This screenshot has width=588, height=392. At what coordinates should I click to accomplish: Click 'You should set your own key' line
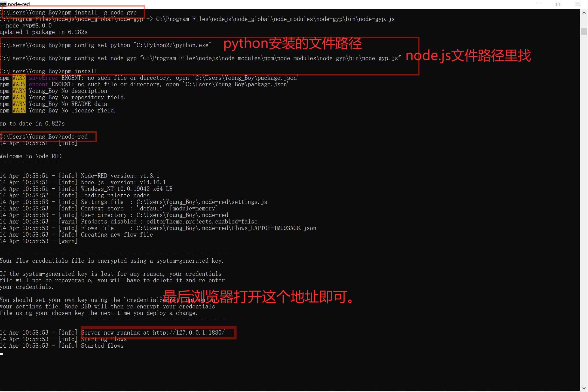pos(108,300)
